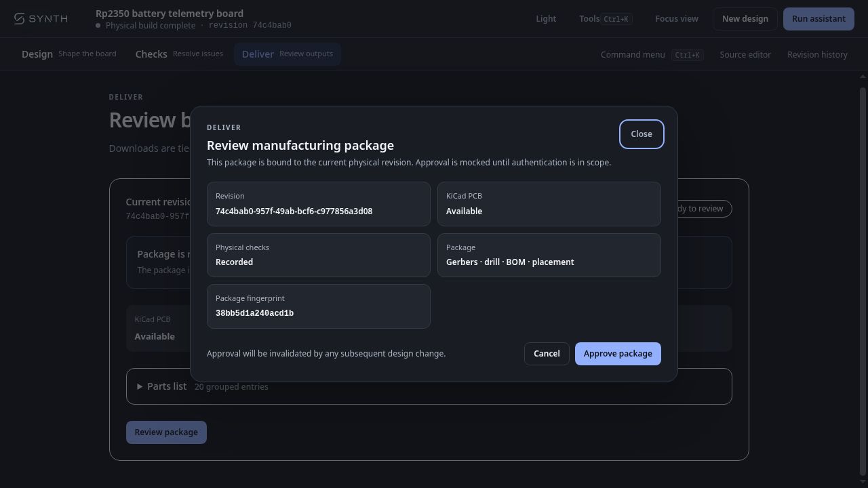This screenshot has height=488, width=868.
Task: Click the approval invalidation note
Action: 326,353
